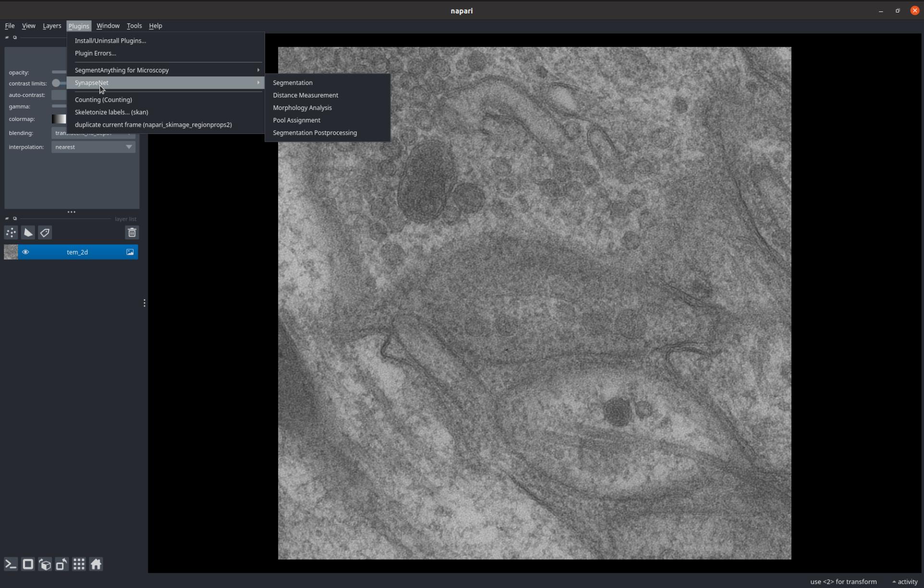Select Distance Measurement from SynapseNet submenu
The height and width of the screenshot is (588, 924).
[x=305, y=95]
